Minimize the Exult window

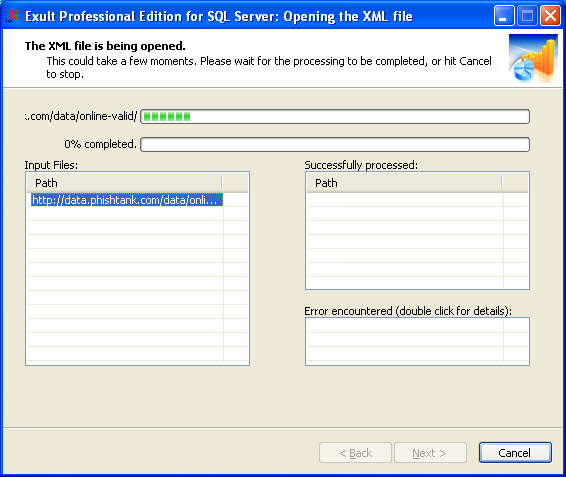coord(504,16)
